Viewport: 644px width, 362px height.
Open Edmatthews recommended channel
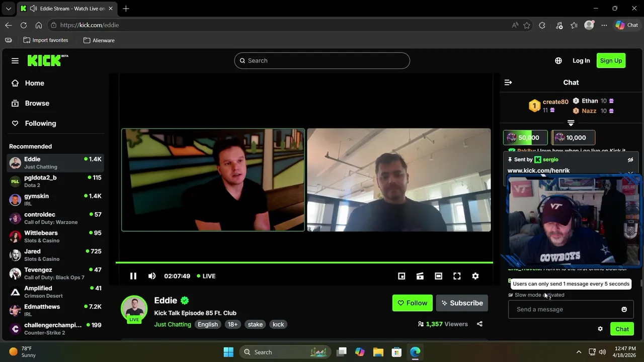click(x=55, y=310)
